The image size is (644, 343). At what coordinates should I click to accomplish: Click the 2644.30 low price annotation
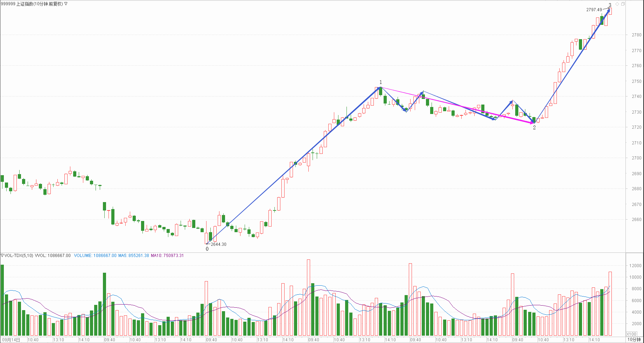click(x=218, y=244)
